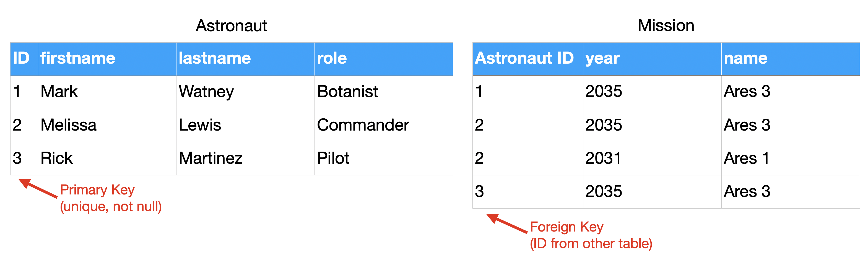Click the red arrow below the Mission table
The width and height of the screenshot is (868, 265).
tap(506, 223)
